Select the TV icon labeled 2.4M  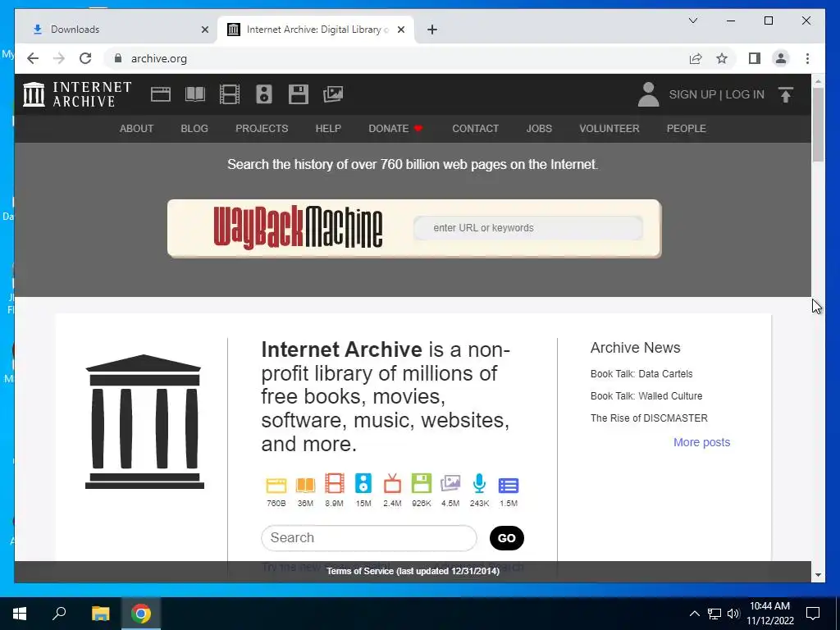pos(392,484)
